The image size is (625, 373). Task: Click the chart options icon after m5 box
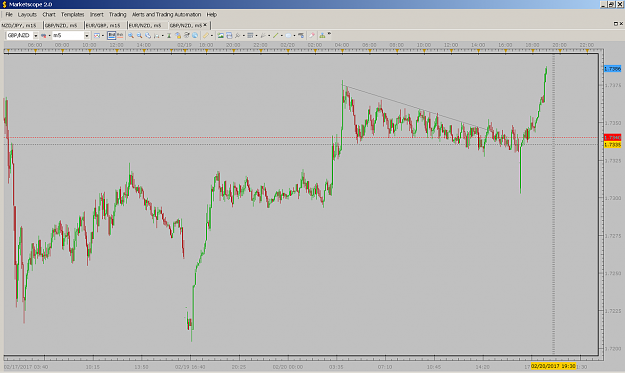coord(97,35)
